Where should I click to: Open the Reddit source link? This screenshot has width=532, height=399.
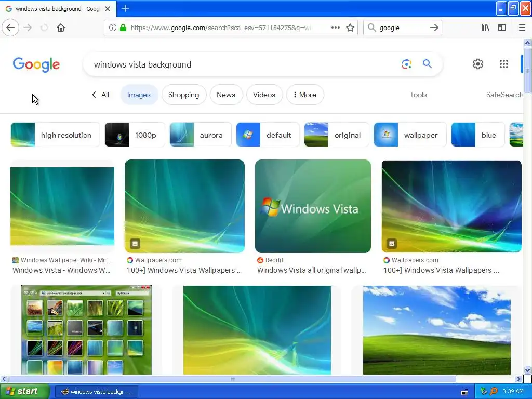[x=270, y=260]
